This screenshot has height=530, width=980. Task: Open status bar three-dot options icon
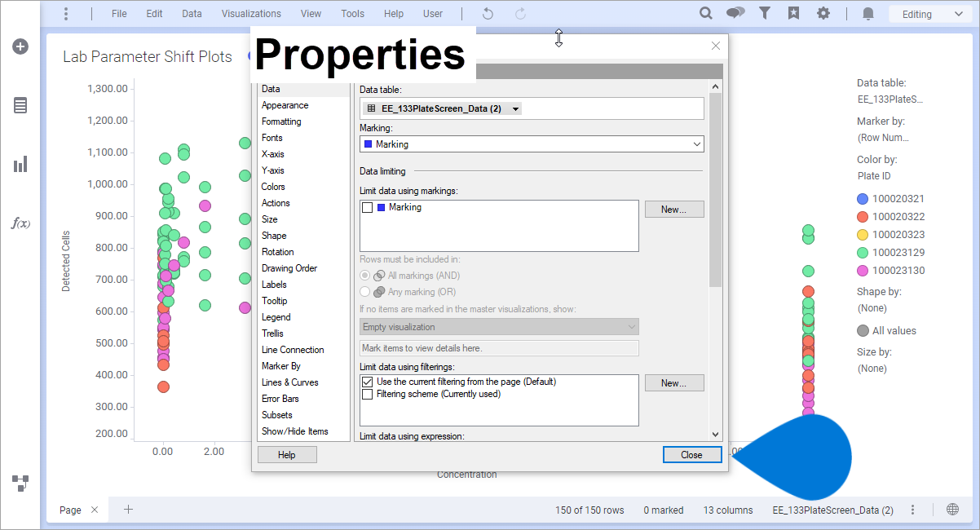pyautogui.click(x=913, y=510)
